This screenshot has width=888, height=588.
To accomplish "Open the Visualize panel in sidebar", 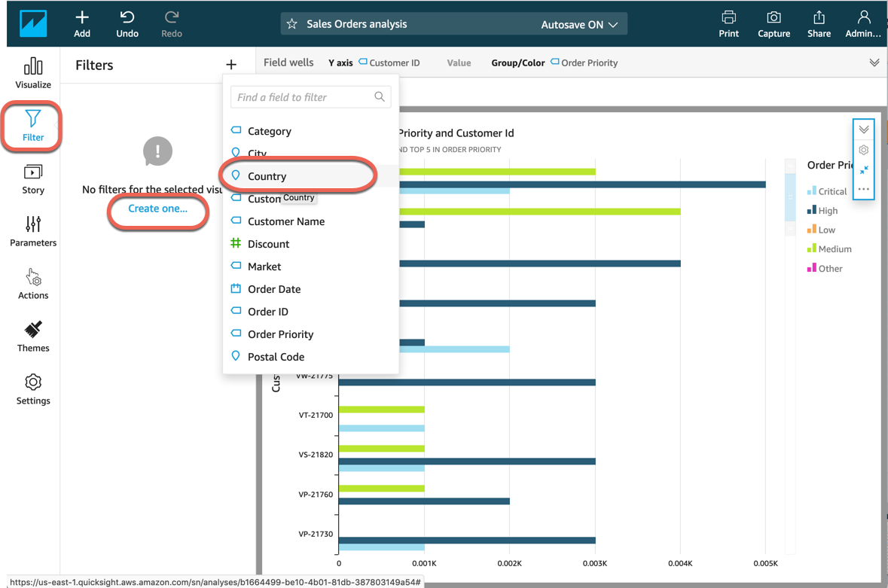I will [33, 72].
